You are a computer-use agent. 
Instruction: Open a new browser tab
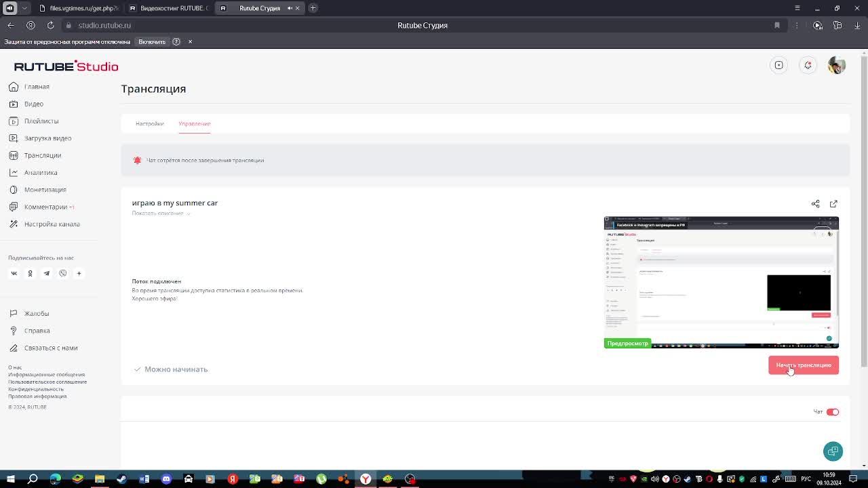pyautogui.click(x=313, y=8)
